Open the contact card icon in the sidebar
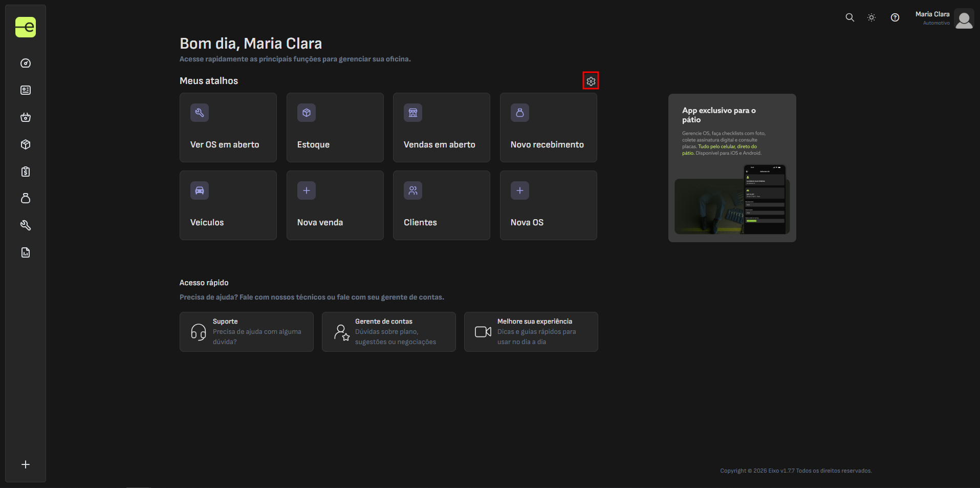The height and width of the screenshot is (488, 980). click(26, 91)
